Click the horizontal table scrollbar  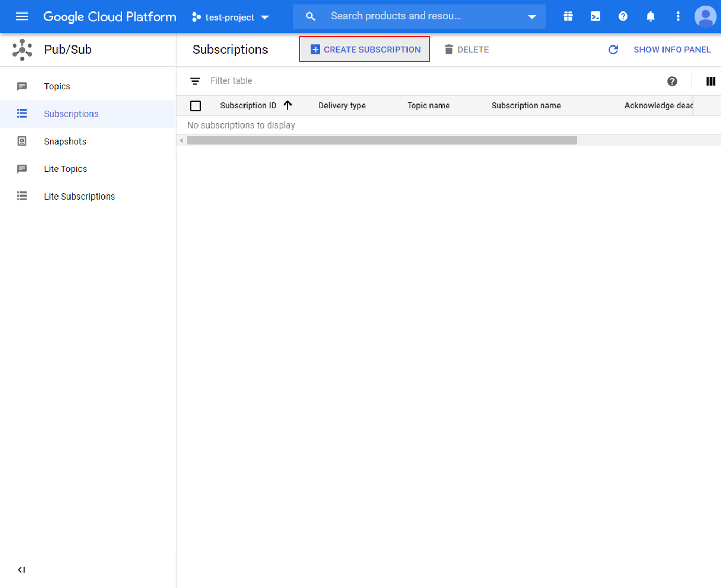382,141
